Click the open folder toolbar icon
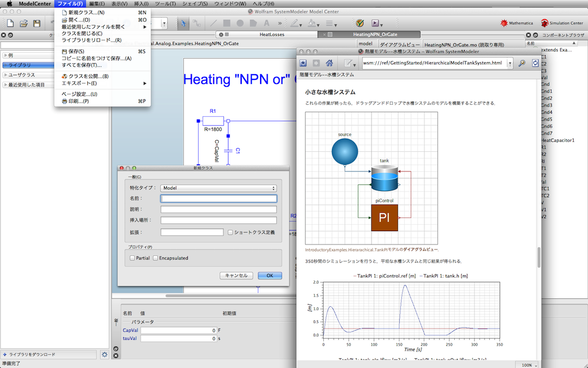This screenshot has height=368, width=588. pyautogui.click(x=24, y=23)
